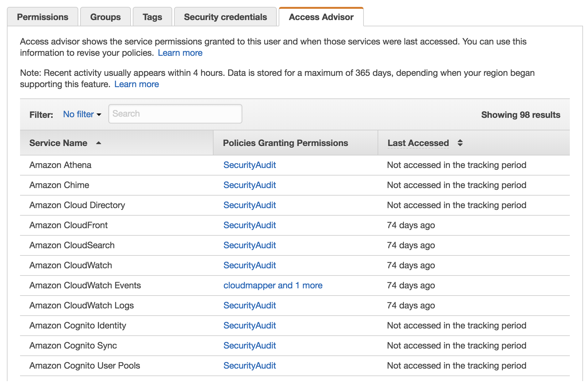Open SecurityAudit policy for Amazon Cloud Directory
Screen dimensions: 588x383
click(x=250, y=205)
